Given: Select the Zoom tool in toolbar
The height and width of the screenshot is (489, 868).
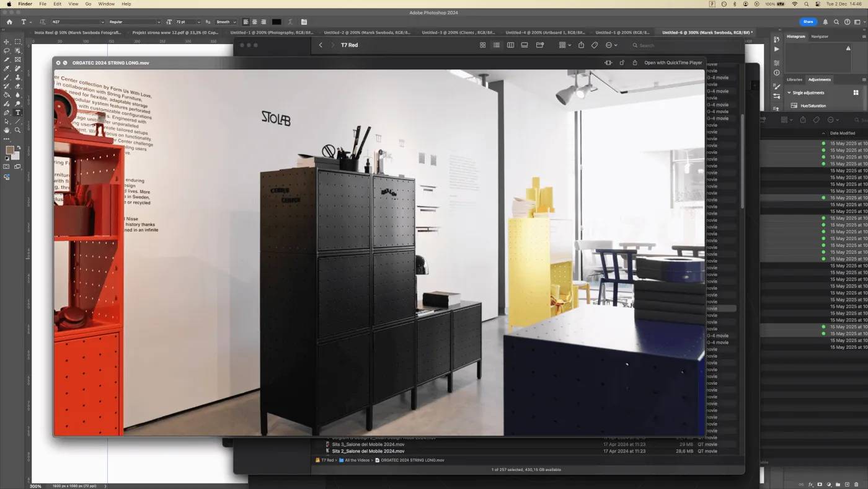Looking at the screenshot, I should click(x=17, y=130).
